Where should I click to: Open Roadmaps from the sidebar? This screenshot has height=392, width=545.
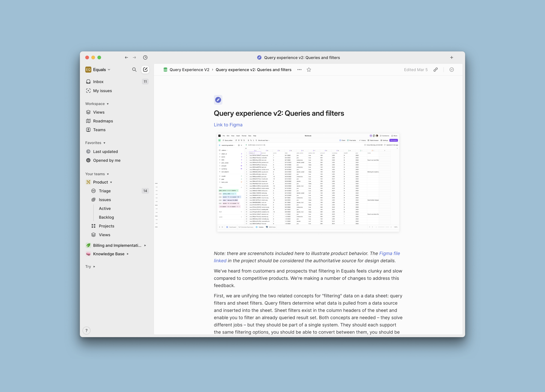[103, 121]
